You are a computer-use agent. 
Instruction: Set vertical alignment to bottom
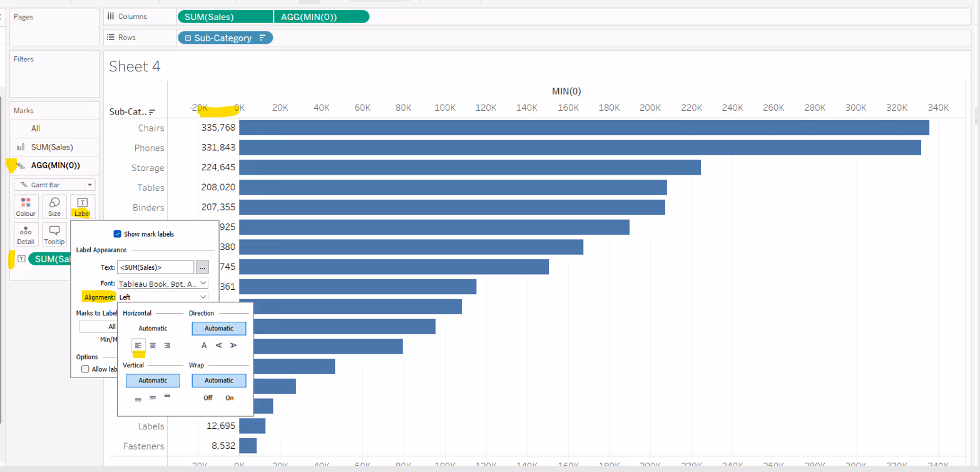tap(138, 398)
